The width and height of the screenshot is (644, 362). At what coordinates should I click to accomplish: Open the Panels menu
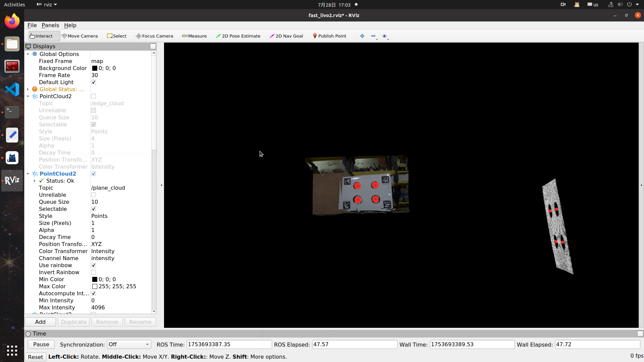[50, 25]
